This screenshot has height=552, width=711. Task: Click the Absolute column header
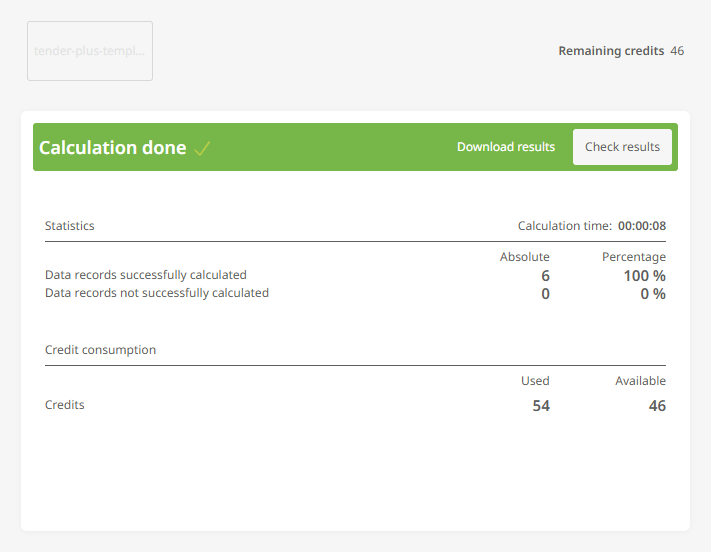point(524,257)
